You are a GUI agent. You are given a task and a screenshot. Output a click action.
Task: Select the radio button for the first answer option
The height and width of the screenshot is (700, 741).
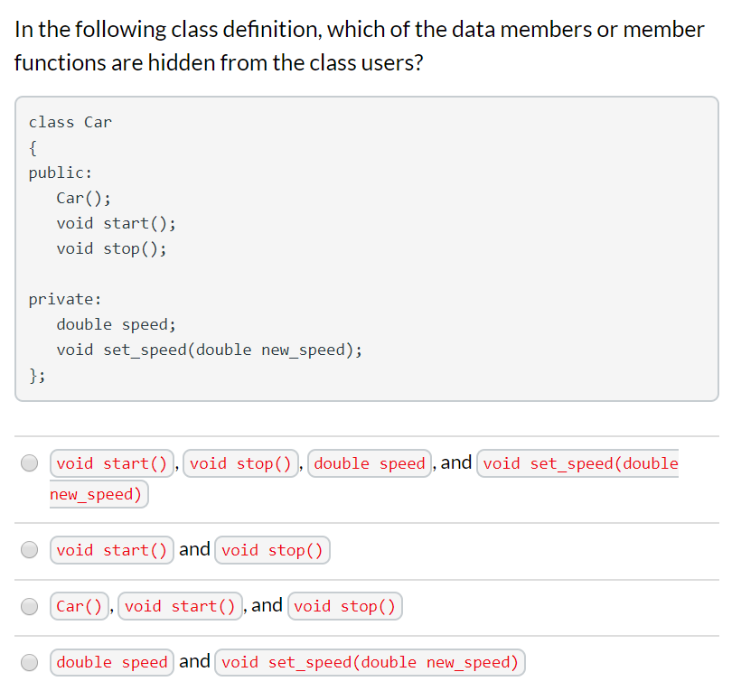pos(29,462)
